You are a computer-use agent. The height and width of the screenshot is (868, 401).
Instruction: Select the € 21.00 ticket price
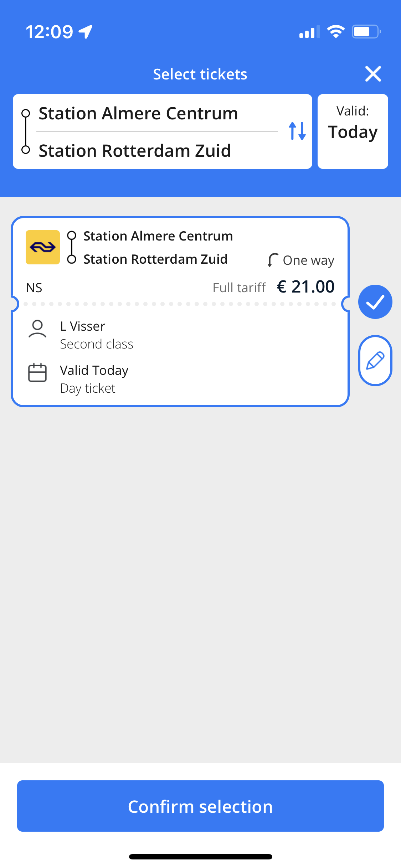point(306,286)
